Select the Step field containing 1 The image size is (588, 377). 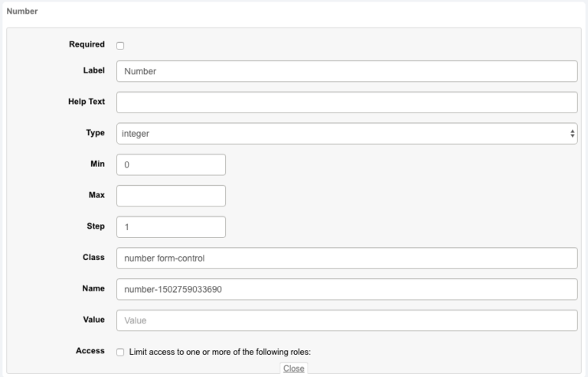[171, 227]
